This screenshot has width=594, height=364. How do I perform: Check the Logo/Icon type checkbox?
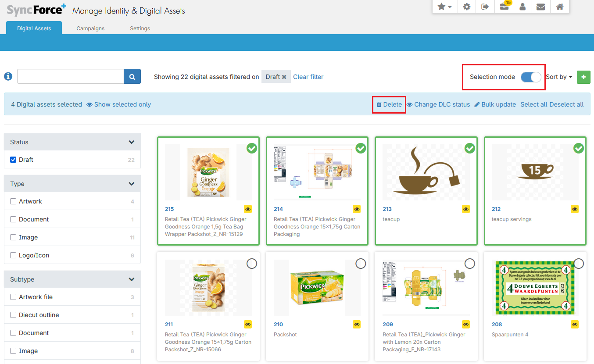(13, 255)
